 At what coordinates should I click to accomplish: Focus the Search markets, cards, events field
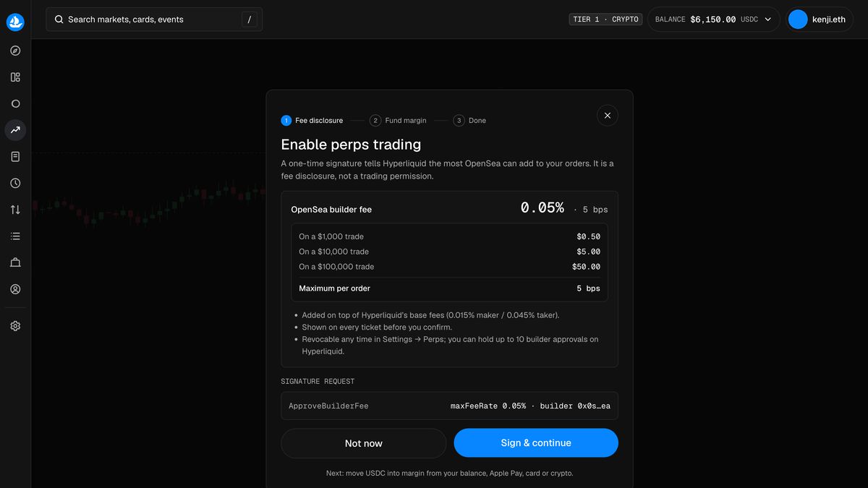[x=154, y=20]
